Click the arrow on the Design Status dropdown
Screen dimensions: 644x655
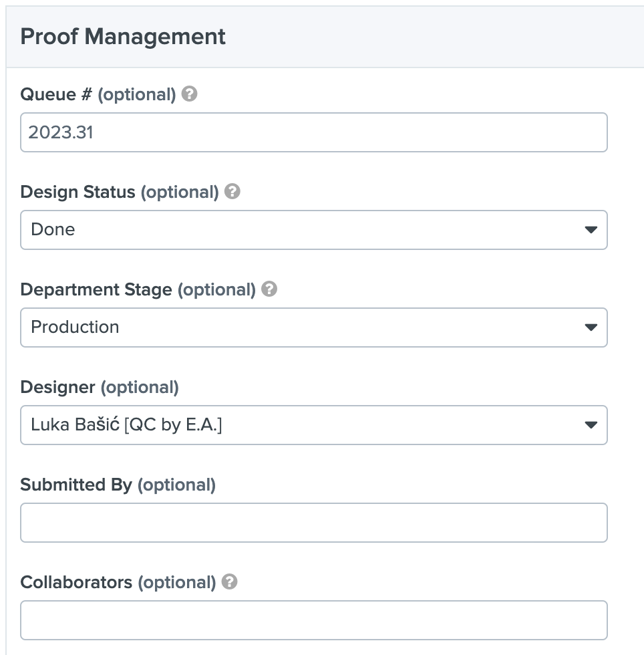pyautogui.click(x=590, y=230)
